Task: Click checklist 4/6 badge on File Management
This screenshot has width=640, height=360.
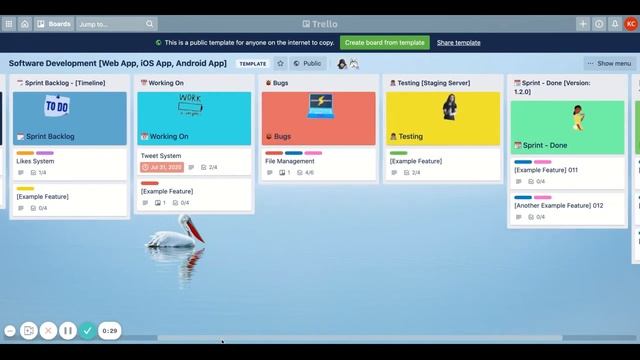Action: coord(305,173)
